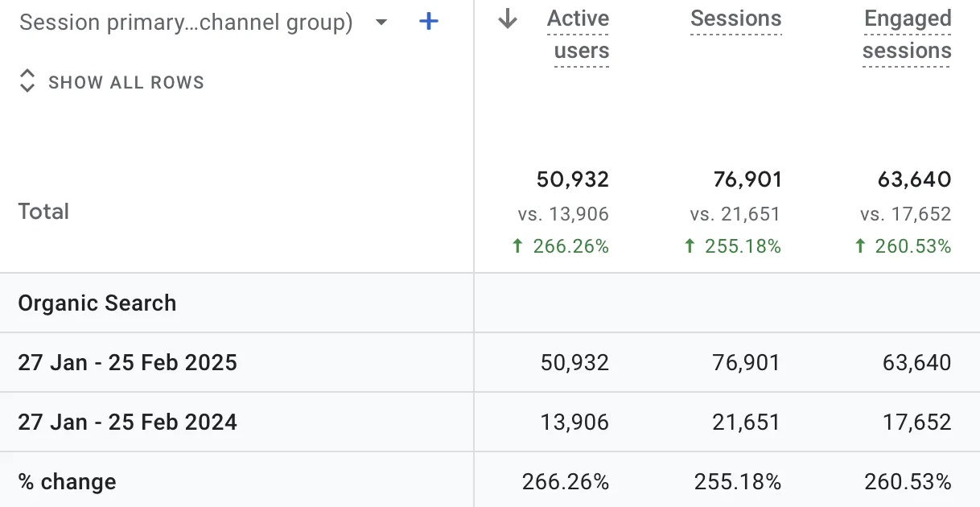Click green 255.18% Sessions increase indicator
980x507 pixels.
pos(732,246)
